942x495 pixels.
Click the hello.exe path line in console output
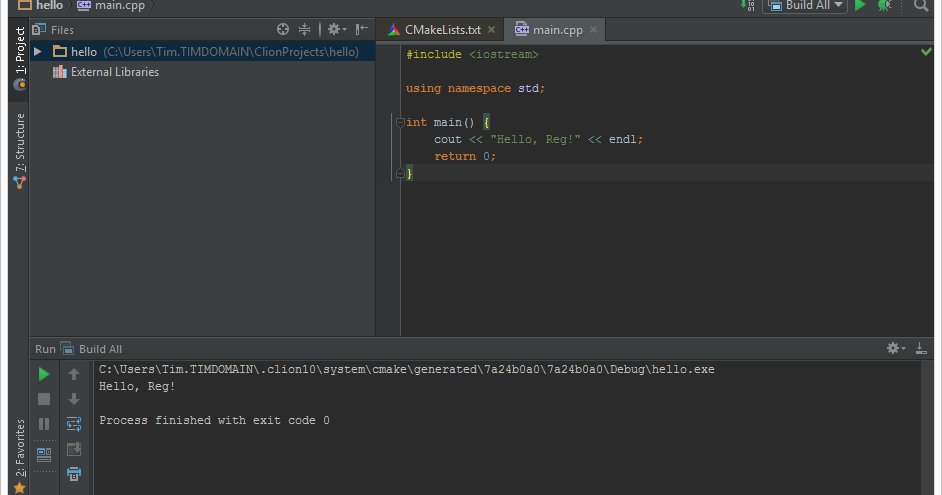click(x=407, y=369)
